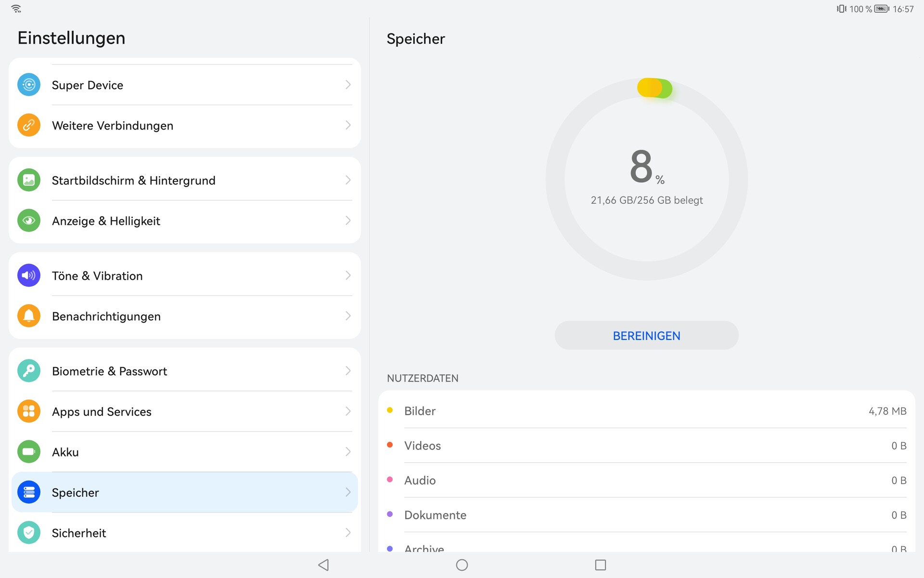Tap the green Akku battery icon
Image resolution: width=924 pixels, height=578 pixels.
tap(29, 452)
